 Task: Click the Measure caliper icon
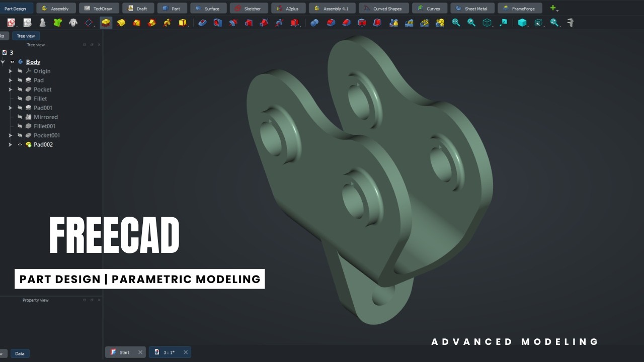coord(570,23)
